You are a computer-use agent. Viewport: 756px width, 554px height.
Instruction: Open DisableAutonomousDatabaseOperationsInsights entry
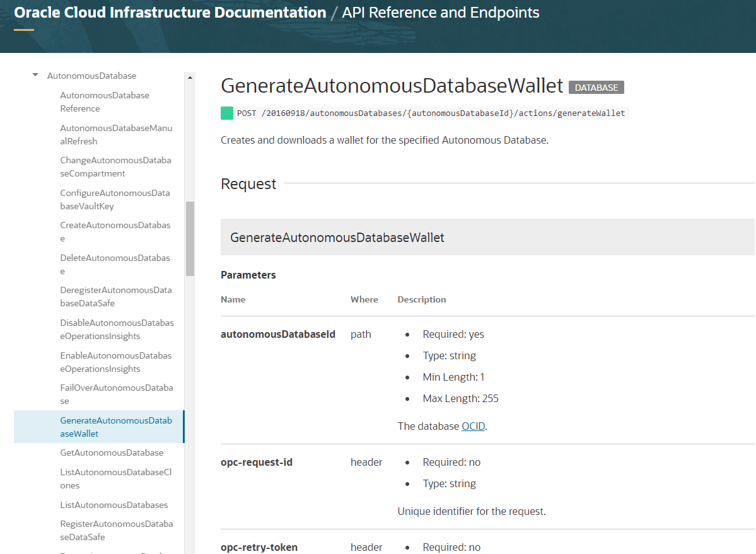pos(117,330)
